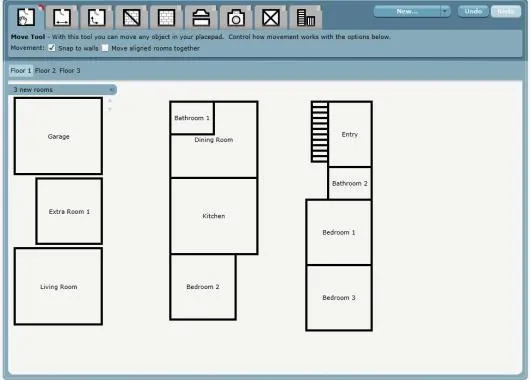
Task: Switch to Floor 3 tab
Action: (70, 71)
